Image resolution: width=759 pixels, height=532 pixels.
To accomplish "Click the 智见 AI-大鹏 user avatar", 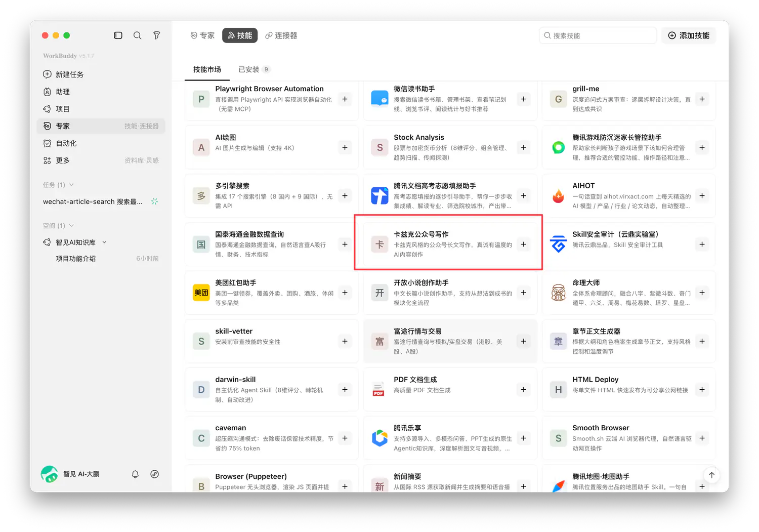I will 49,474.
